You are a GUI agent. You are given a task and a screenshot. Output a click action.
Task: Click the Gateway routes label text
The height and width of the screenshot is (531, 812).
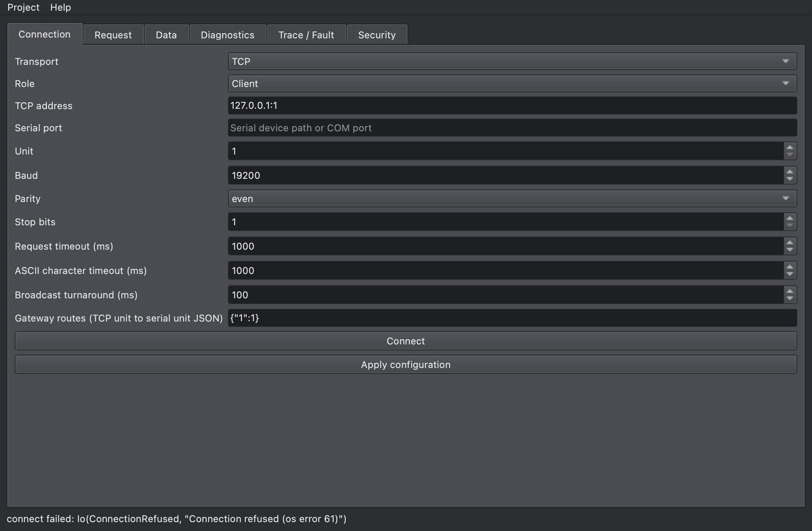point(119,318)
